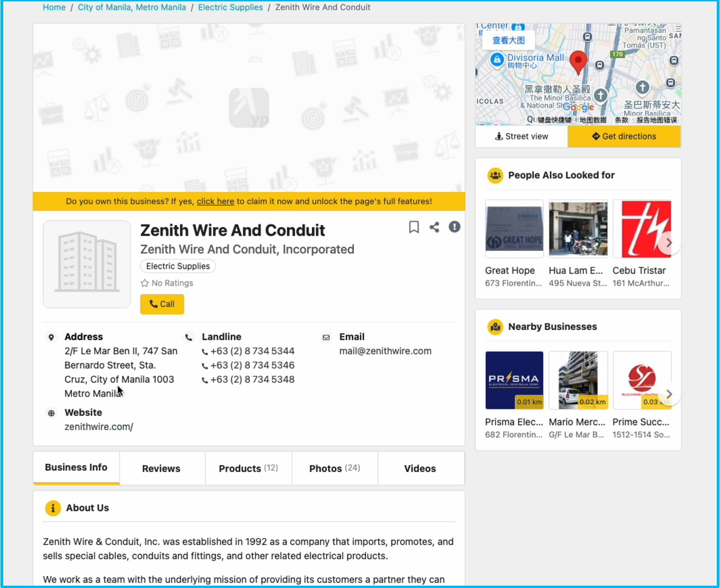Screen dimensions: 720x588
Task: Click the Electric Supplies category tag
Action: pyautogui.click(x=178, y=266)
